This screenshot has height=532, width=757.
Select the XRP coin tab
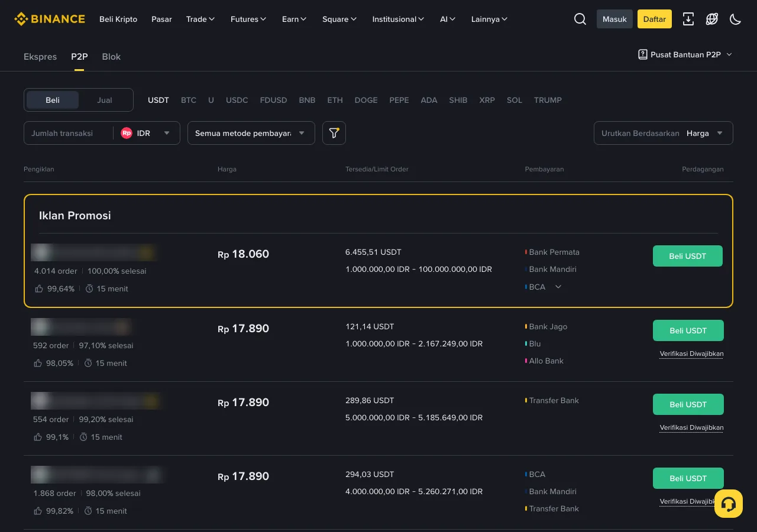(x=487, y=100)
